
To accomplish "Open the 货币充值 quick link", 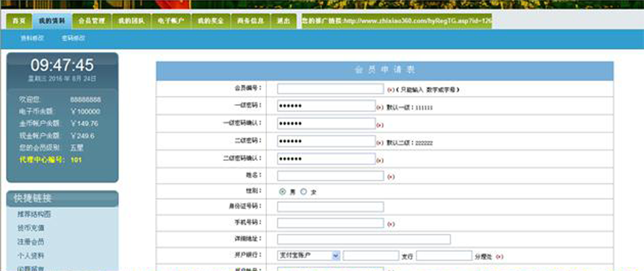I will pos(30,228).
